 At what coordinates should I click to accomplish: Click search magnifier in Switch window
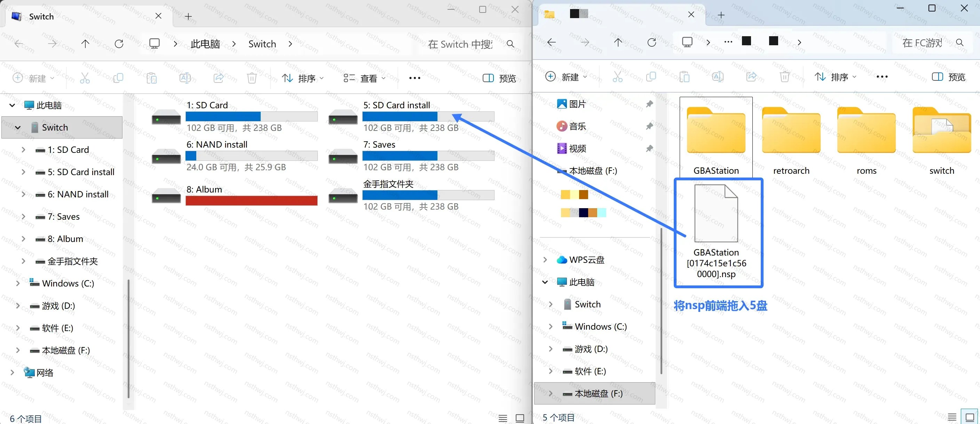(x=511, y=44)
